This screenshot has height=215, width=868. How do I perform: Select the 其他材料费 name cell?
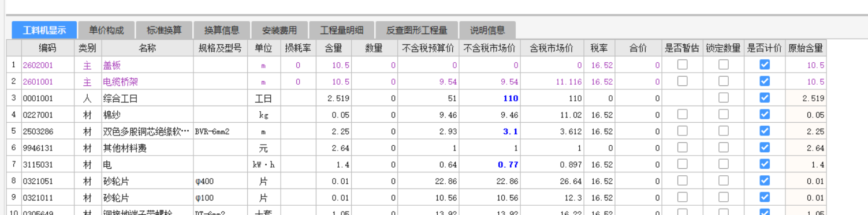147,148
